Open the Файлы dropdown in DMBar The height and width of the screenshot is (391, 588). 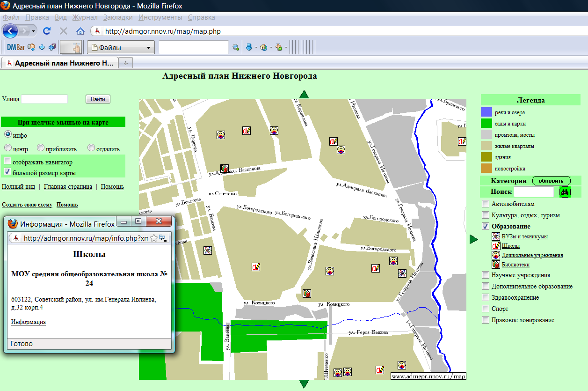[x=121, y=47]
